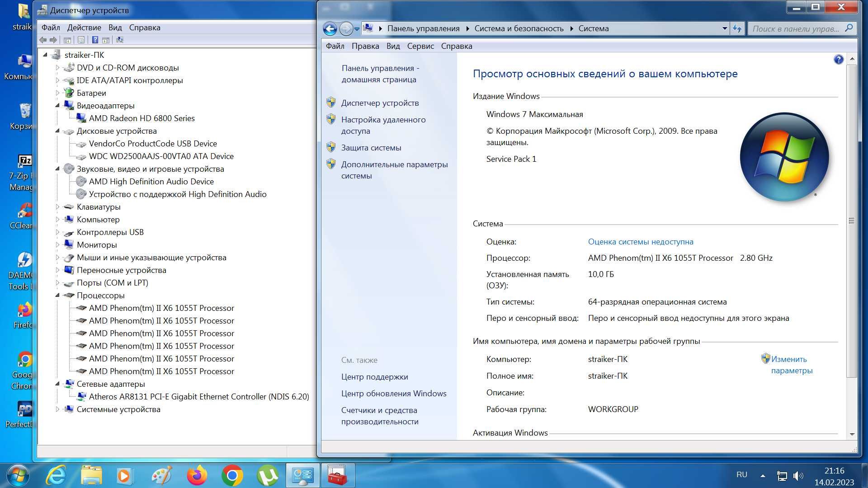Open Действие menu in Device Manager
The image size is (868, 488).
(84, 28)
